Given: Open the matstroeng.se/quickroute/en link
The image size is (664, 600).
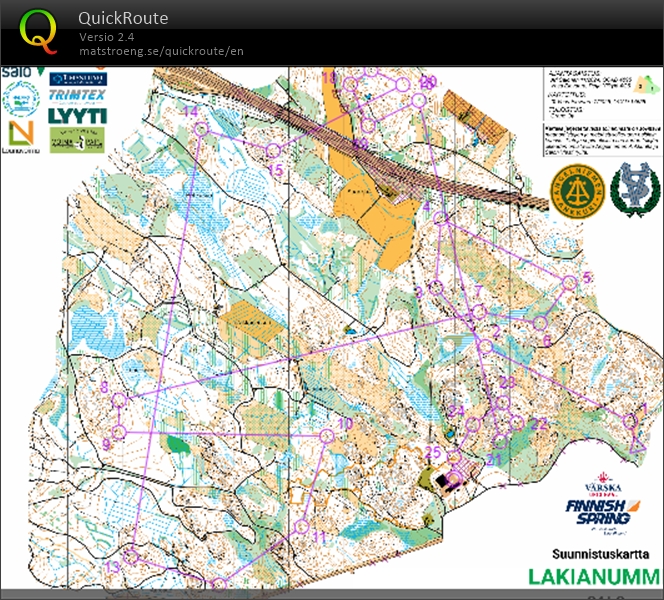Looking at the screenshot, I should (161, 51).
